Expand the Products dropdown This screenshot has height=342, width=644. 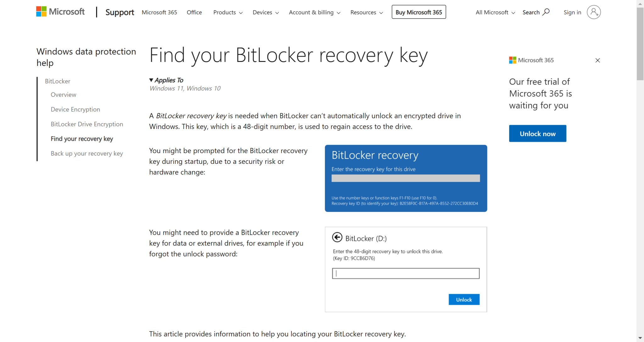pos(227,12)
